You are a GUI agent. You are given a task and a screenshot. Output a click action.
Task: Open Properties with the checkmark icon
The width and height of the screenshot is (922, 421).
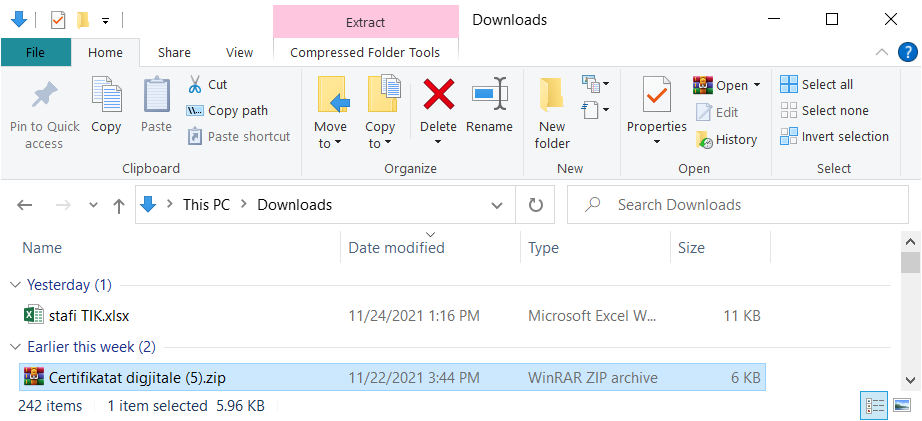click(x=657, y=95)
